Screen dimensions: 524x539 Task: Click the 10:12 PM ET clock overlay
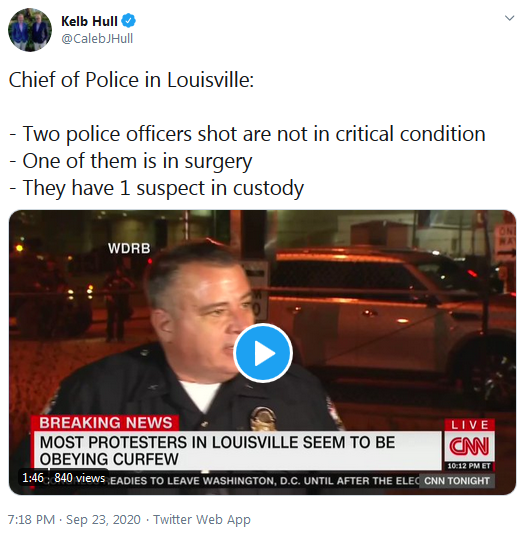coord(469,466)
